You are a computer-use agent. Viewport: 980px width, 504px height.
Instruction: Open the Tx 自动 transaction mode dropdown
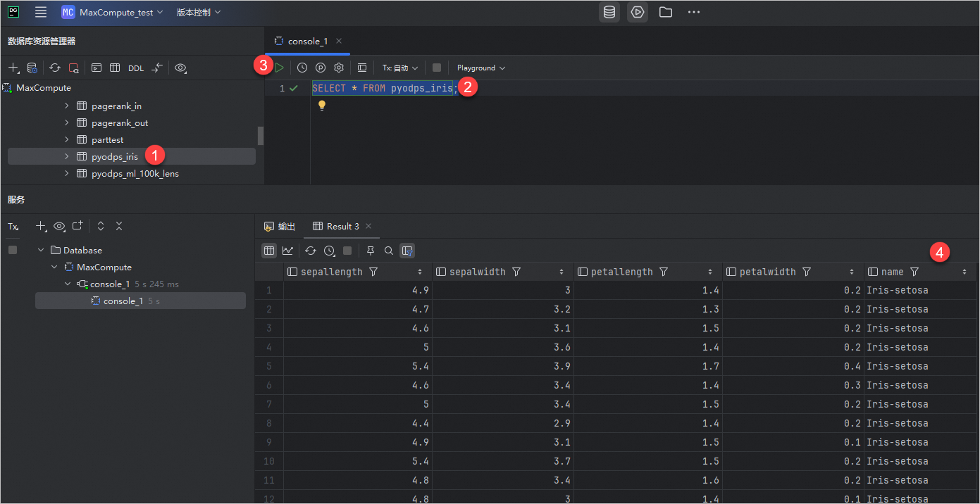pos(400,68)
